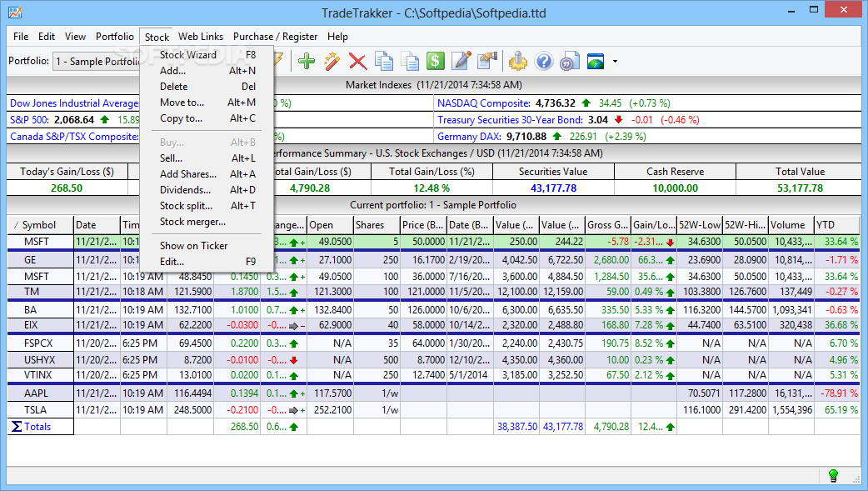Open the gold gear options icon
The image size is (868, 491).
click(x=517, y=61)
